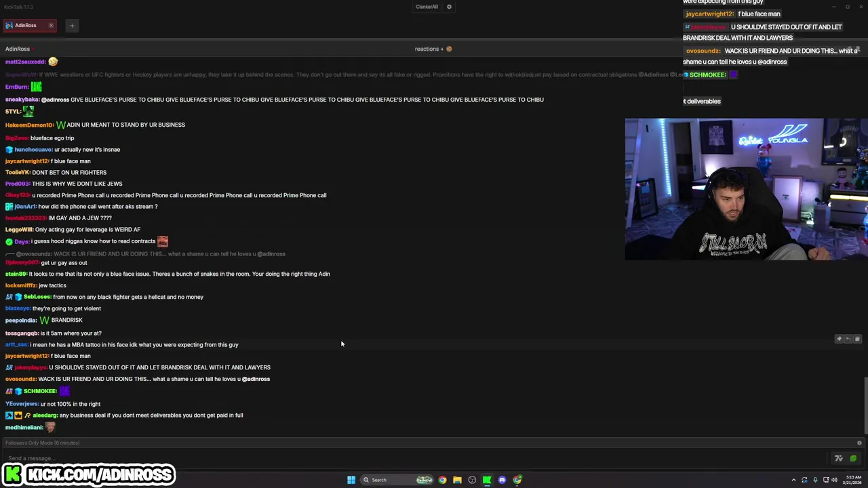Click the tossgangqb username

pyautogui.click(x=22, y=333)
